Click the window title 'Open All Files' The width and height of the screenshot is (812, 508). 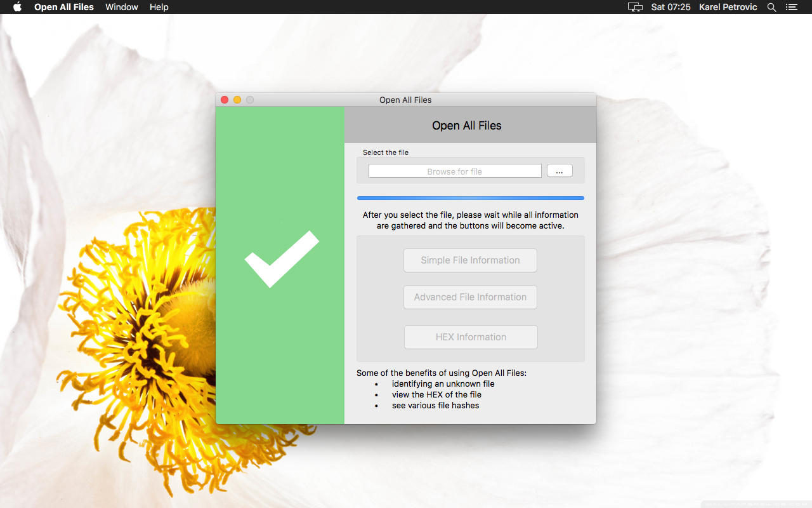click(405, 100)
